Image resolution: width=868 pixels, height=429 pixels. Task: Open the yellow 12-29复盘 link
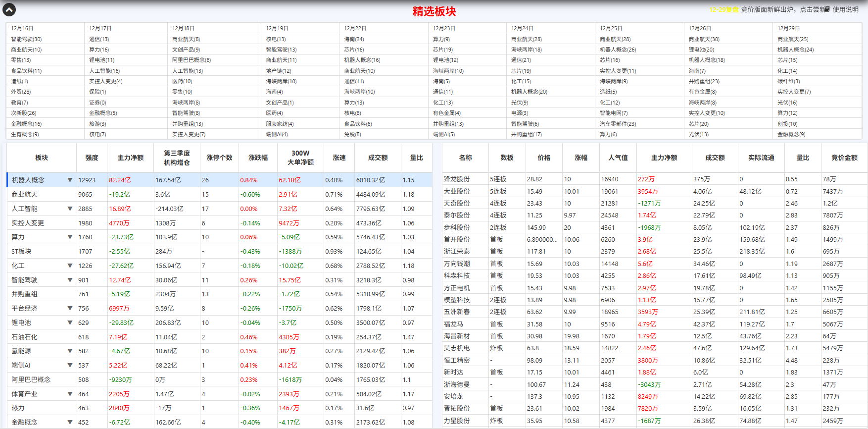point(723,9)
